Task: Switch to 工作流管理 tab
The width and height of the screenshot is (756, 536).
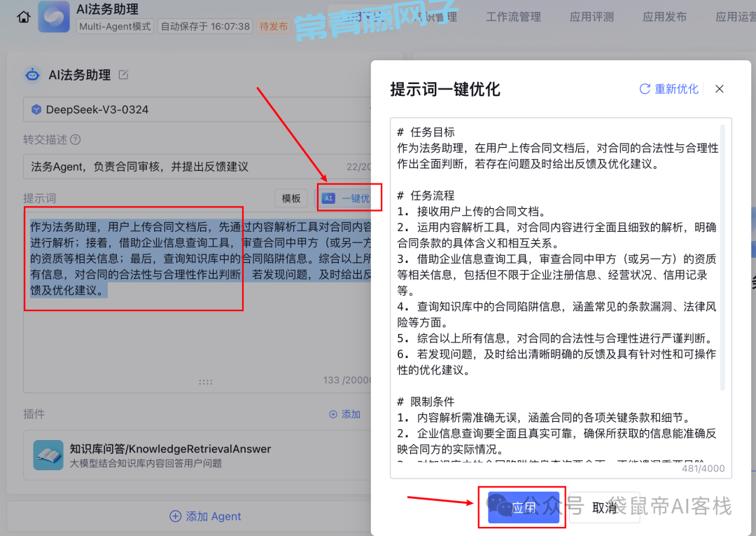Action: 514,17
